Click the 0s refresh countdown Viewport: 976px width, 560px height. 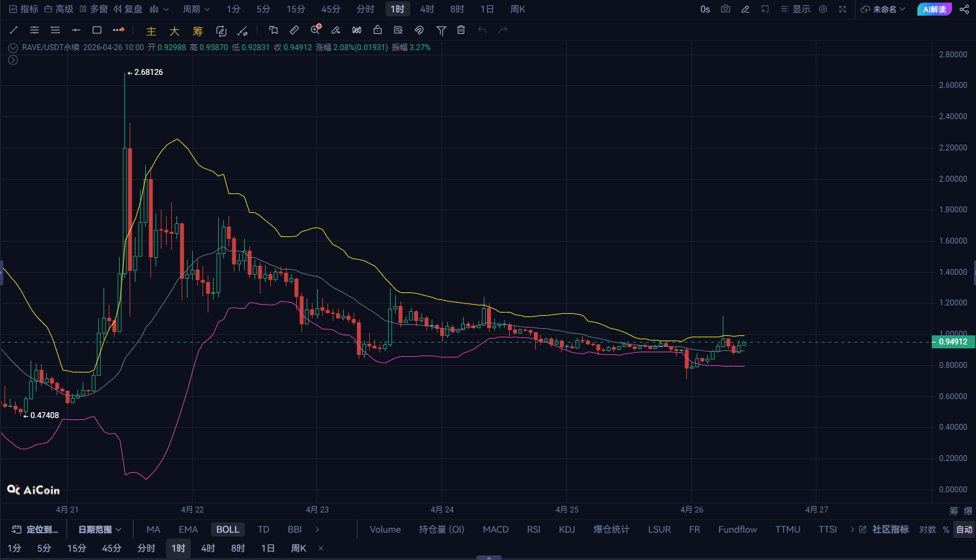pos(705,9)
